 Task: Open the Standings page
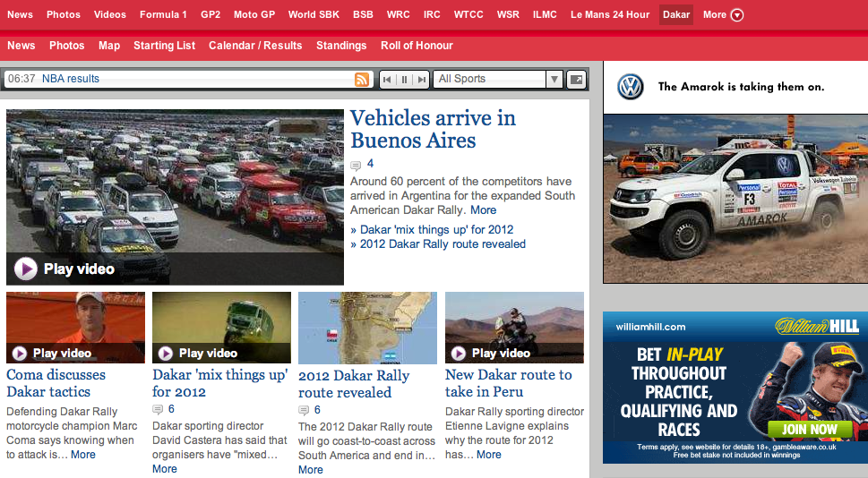[341, 46]
